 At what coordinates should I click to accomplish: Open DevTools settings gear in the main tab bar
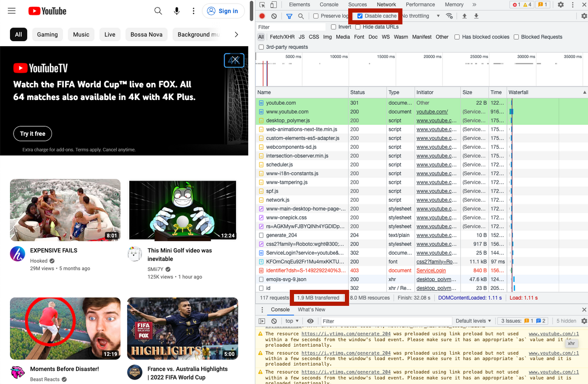click(x=560, y=5)
